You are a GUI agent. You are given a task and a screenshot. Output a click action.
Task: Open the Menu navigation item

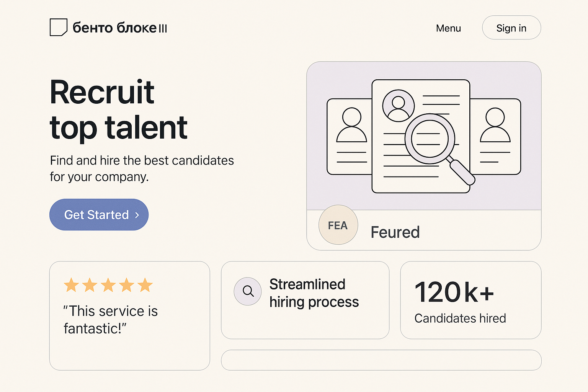[448, 28]
